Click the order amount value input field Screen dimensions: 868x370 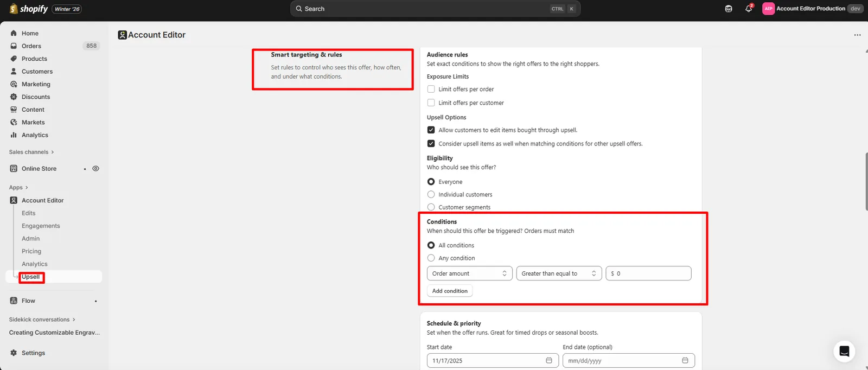point(648,273)
